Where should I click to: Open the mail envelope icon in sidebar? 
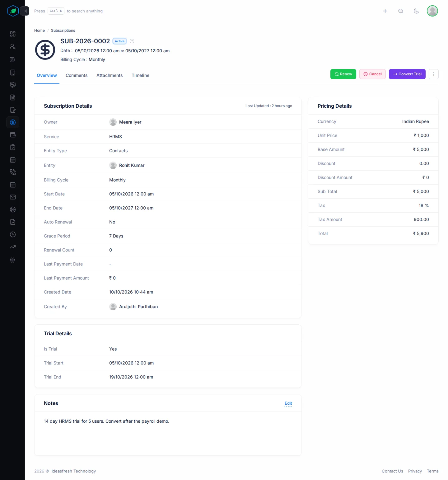[x=13, y=197]
